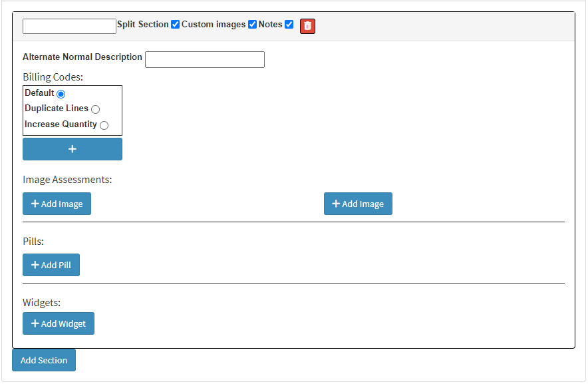
Task: Select the Default billing code radio
Action: pyautogui.click(x=61, y=94)
